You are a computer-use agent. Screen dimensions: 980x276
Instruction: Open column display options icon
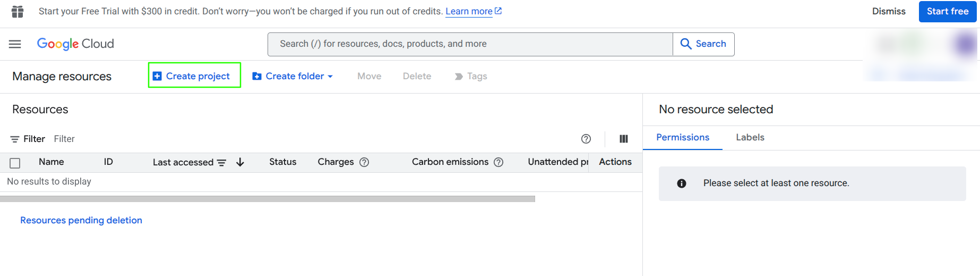tap(624, 139)
